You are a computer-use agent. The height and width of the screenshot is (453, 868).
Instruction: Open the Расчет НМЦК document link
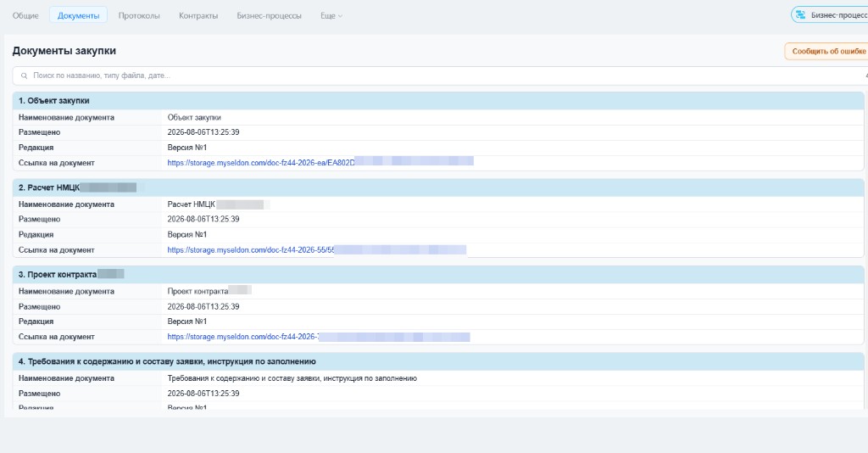pos(317,249)
